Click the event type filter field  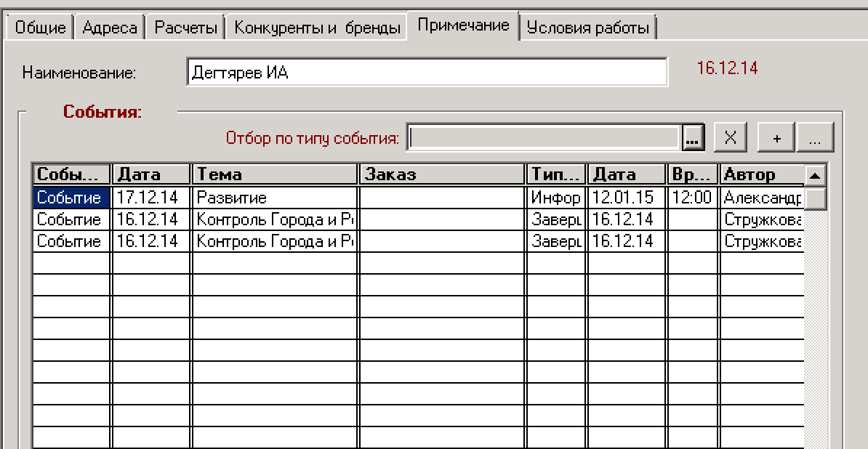pyautogui.click(x=545, y=137)
